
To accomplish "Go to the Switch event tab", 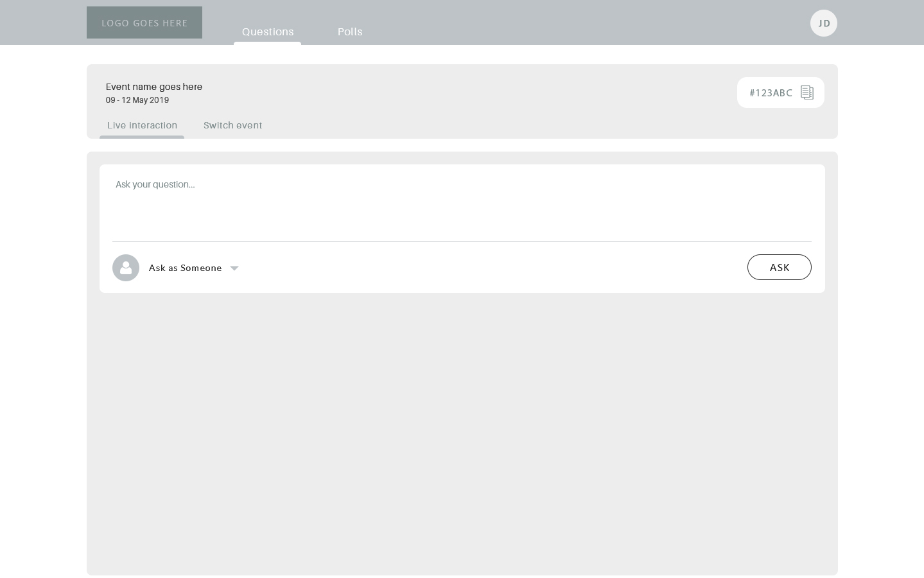I will [x=232, y=125].
